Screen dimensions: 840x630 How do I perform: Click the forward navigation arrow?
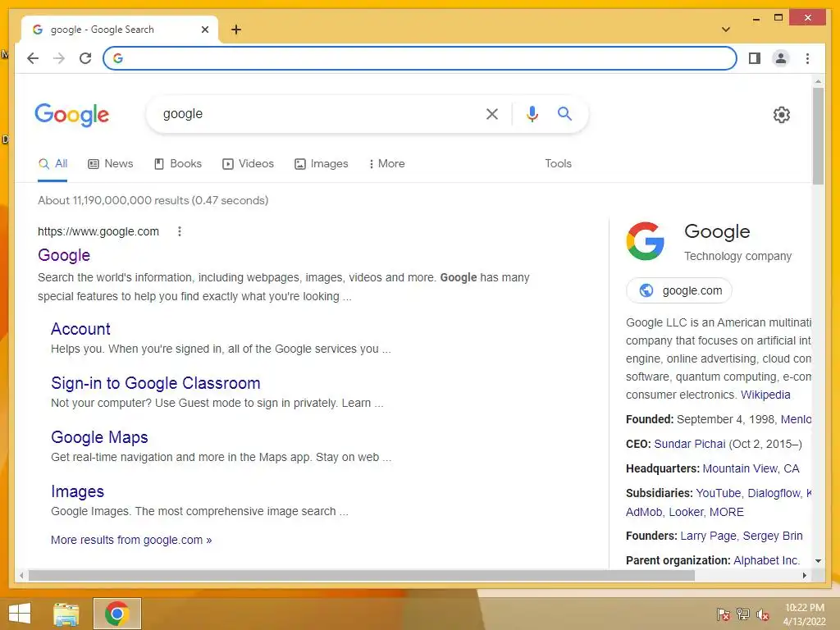[59, 58]
